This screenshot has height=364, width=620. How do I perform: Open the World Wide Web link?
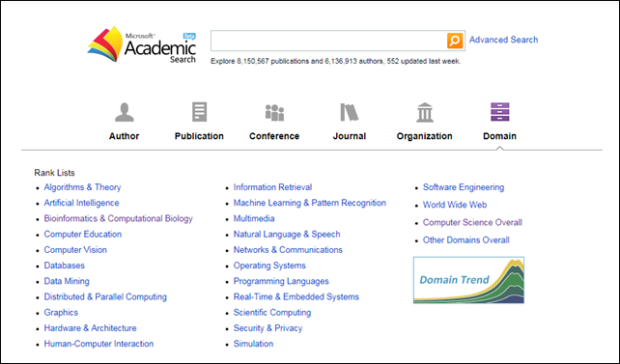coord(455,205)
